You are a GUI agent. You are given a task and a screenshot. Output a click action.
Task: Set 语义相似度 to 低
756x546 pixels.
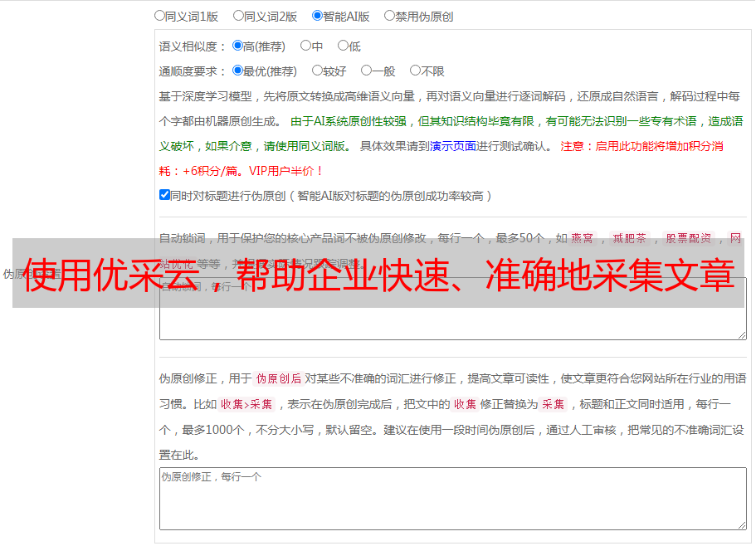click(x=343, y=46)
